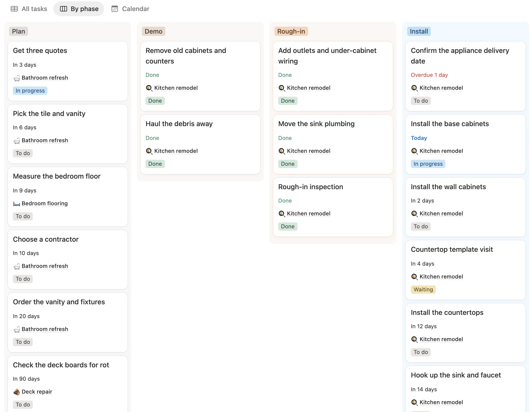Click the To do tag on Install the wall cabinets

point(421,226)
